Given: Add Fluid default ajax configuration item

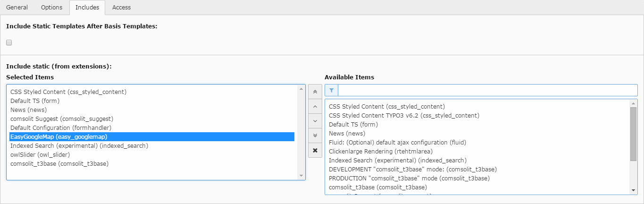Looking at the screenshot, I should 478,142.
